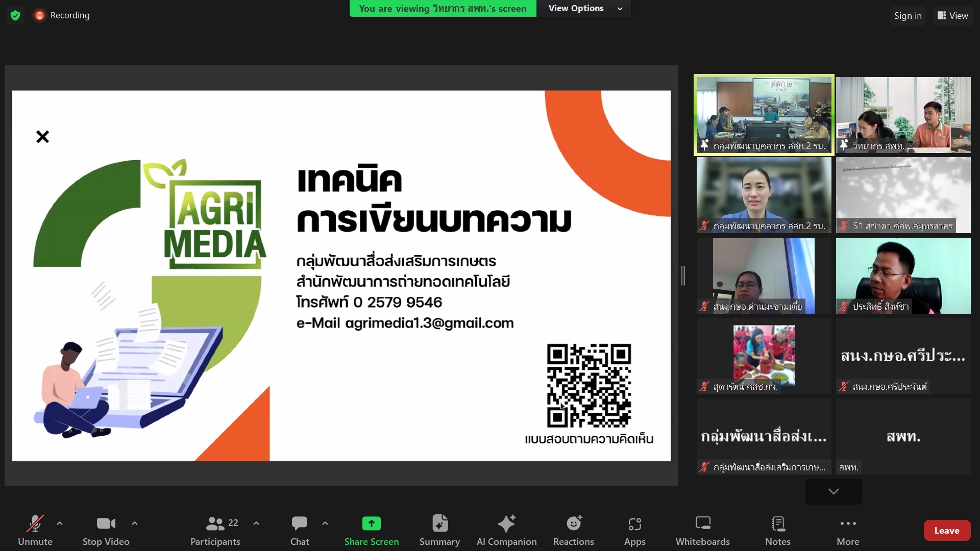The image size is (980, 551).
Task: Click the e-Mail agrimedia1.3@gmail.com text
Action: click(405, 323)
